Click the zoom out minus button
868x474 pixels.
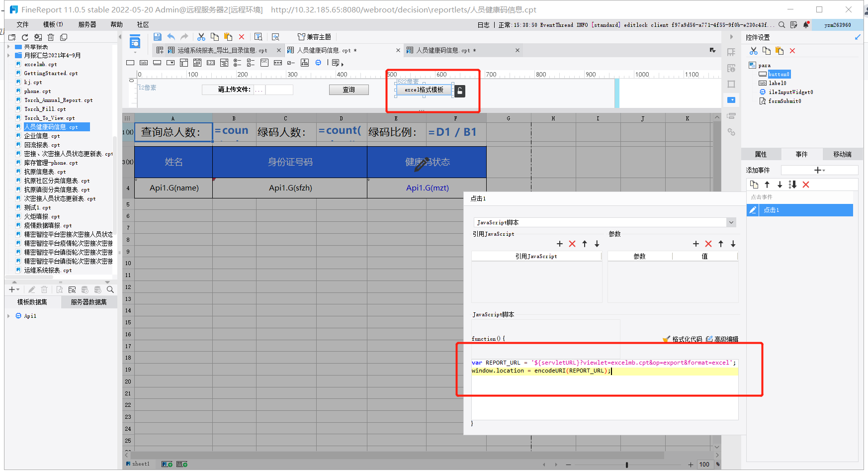pos(568,465)
